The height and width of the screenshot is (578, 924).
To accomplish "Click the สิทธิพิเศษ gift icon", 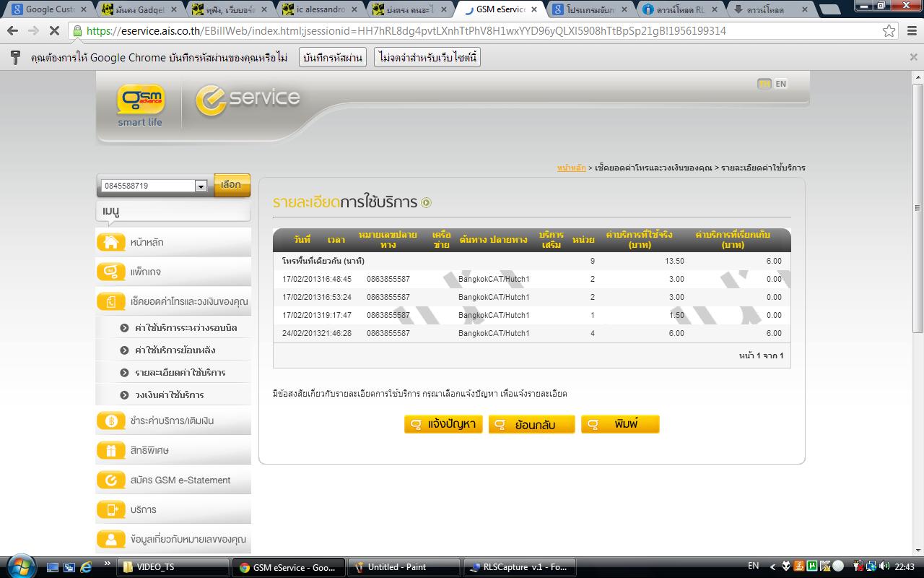I will [x=111, y=450].
